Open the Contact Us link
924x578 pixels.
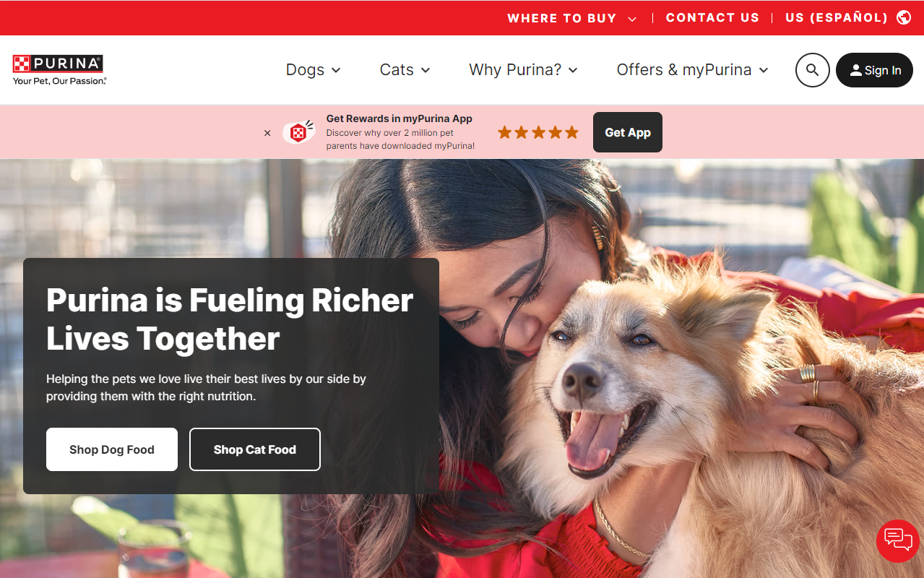pyautogui.click(x=712, y=18)
